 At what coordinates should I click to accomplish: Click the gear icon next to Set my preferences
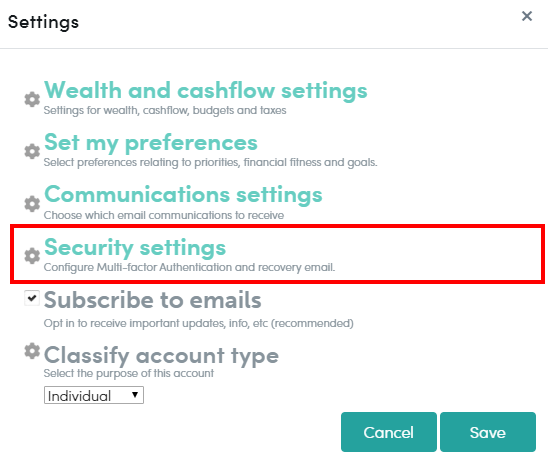tap(32, 151)
